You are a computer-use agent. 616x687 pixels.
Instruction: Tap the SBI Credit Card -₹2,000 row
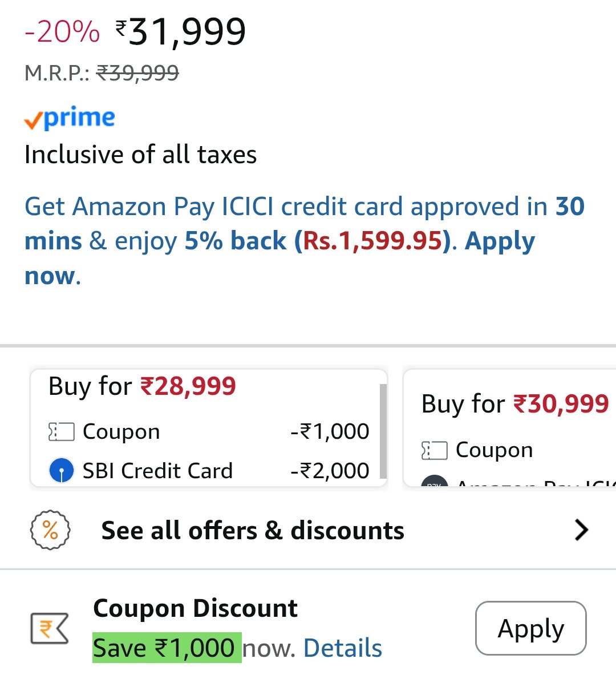[x=209, y=471]
